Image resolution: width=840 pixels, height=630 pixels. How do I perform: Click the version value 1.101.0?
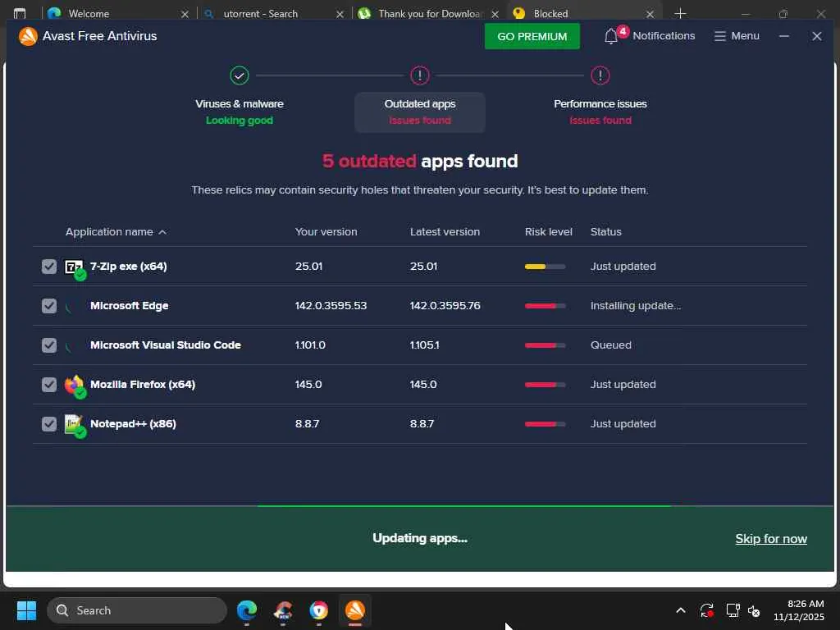(310, 345)
